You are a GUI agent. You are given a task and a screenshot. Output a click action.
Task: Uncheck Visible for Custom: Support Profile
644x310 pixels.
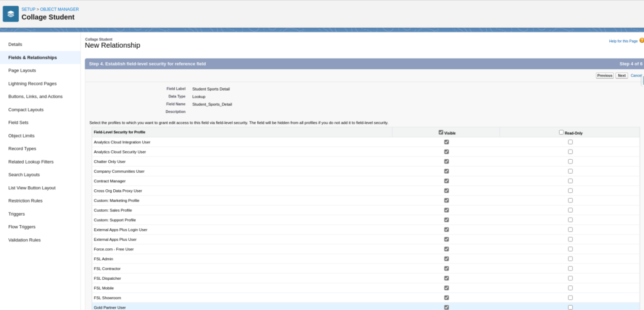pos(447,219)
